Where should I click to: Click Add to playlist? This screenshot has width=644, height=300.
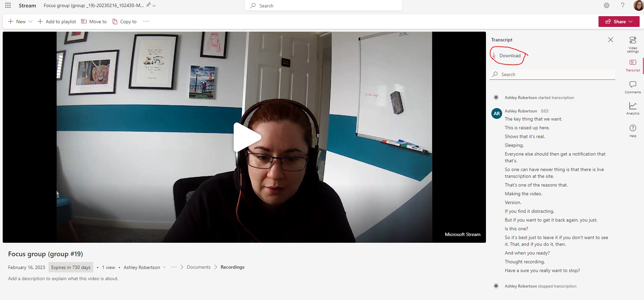(x=57, y=22)
